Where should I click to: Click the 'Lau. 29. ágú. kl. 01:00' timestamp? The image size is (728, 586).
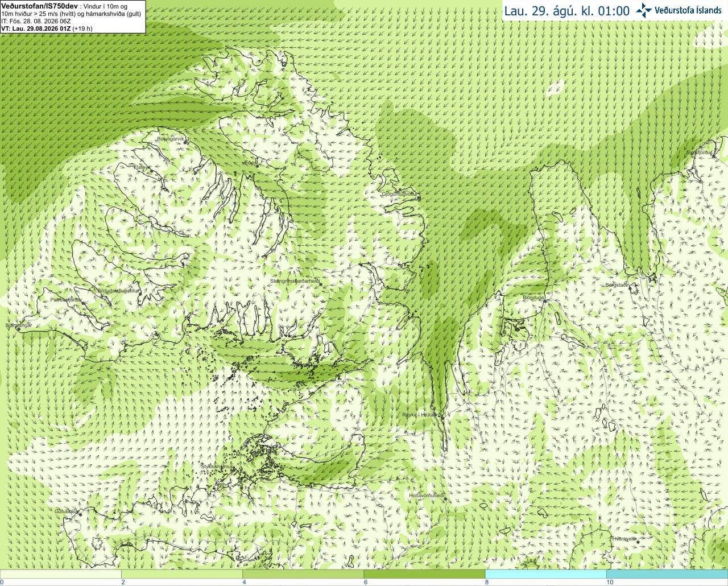click(x=566, y=11)
